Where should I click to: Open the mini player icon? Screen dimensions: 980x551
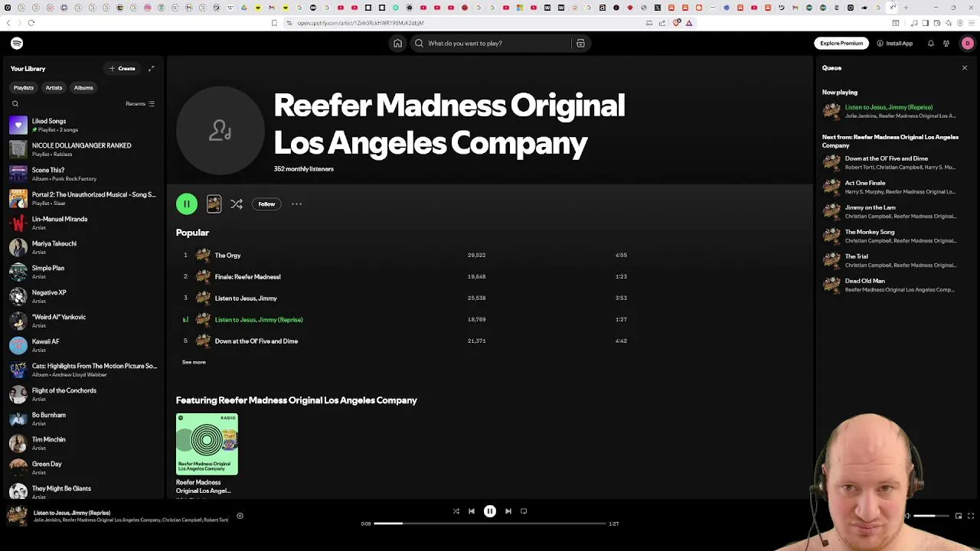click(x=959, y=517)
